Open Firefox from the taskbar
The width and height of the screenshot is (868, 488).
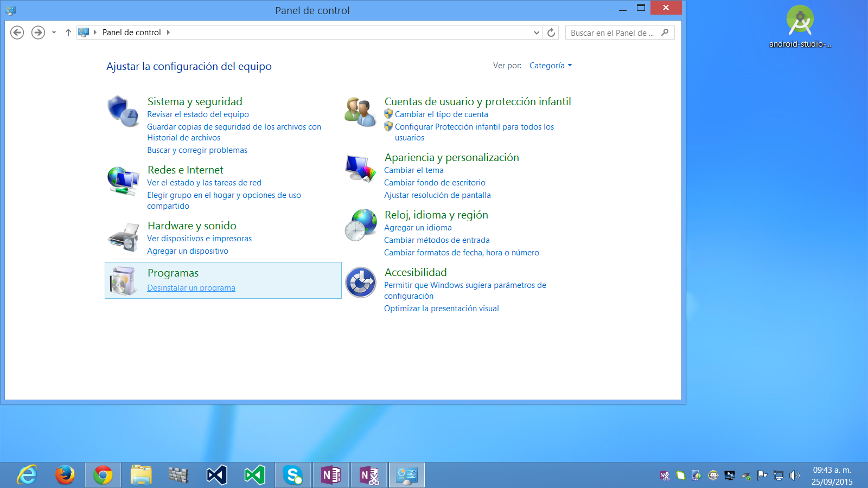click(65, 476)
